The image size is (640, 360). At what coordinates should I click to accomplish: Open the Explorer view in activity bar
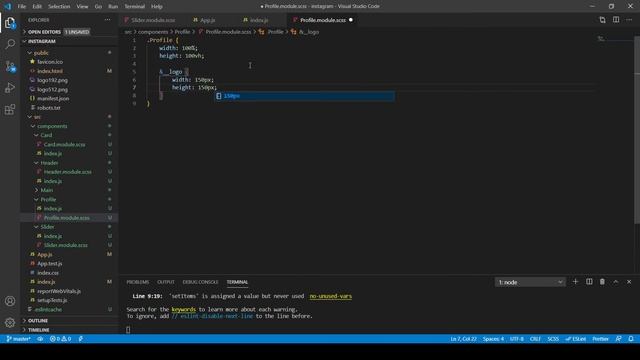(10, 23)
